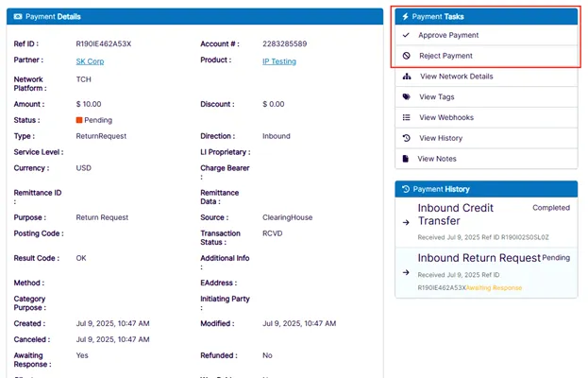The width and height of the screenshot is (588, 378).
Task: Open View Notes task
Action: tap(486, 159)
